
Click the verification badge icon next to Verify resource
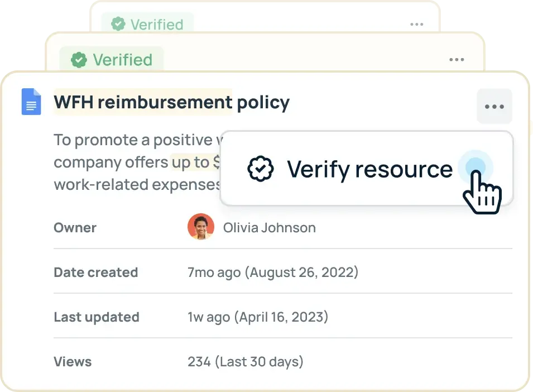(262, 169)
